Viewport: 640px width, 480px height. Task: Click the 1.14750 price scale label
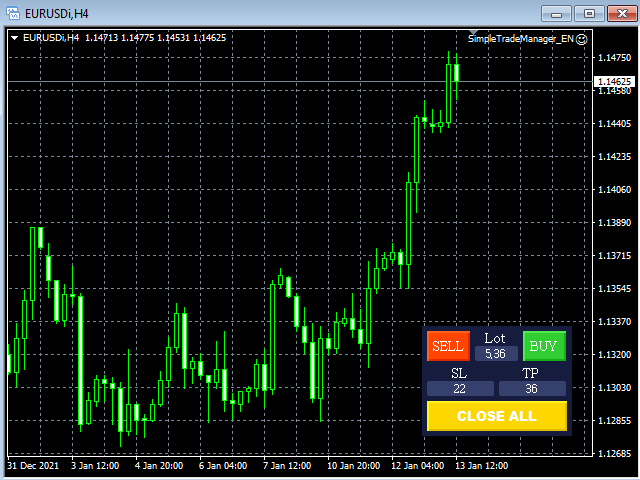tap(614, 58)
